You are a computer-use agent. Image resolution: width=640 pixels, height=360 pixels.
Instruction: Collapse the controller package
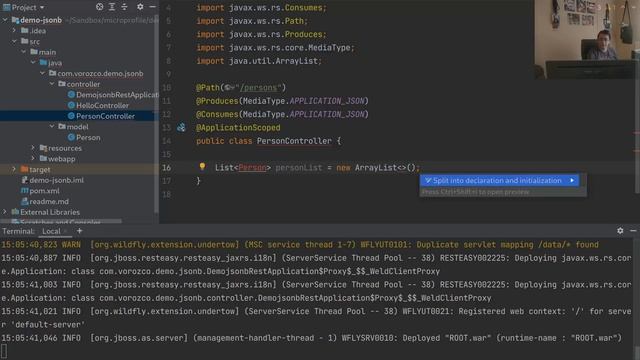52,84
